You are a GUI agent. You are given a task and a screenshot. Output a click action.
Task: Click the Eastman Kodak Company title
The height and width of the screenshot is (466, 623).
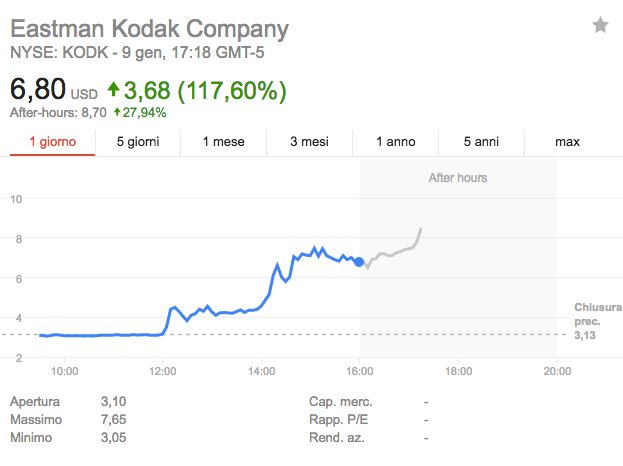[149, 28]
